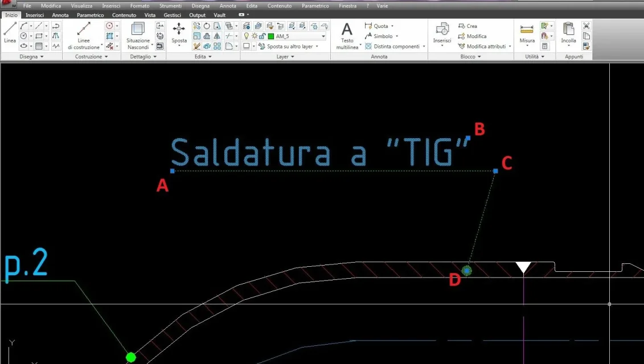Expand the Costruzione panel
Viewport: 644px width, 364px height.
point(91,57)
